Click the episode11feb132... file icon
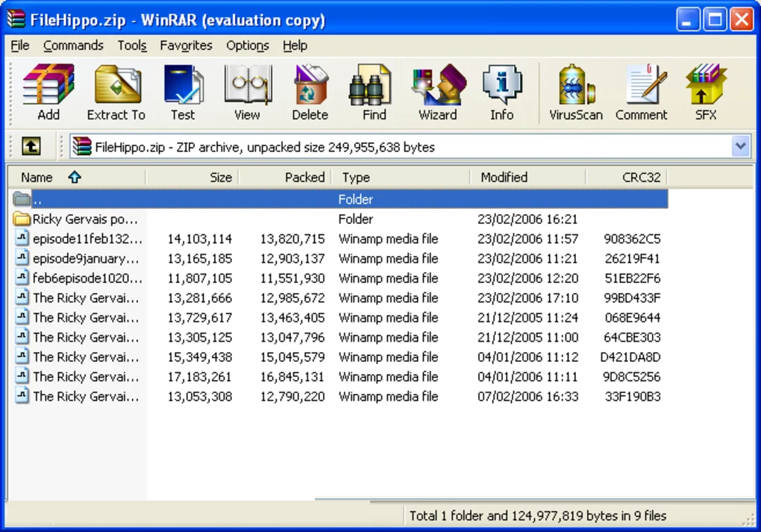This screenshot has height=532, width=761. point(22,238)
